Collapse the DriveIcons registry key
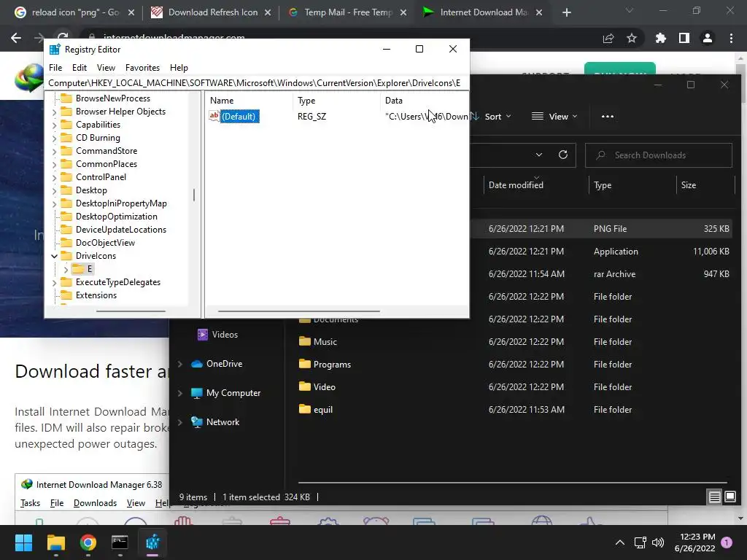The image size is (747, 560). pos(54,256)
